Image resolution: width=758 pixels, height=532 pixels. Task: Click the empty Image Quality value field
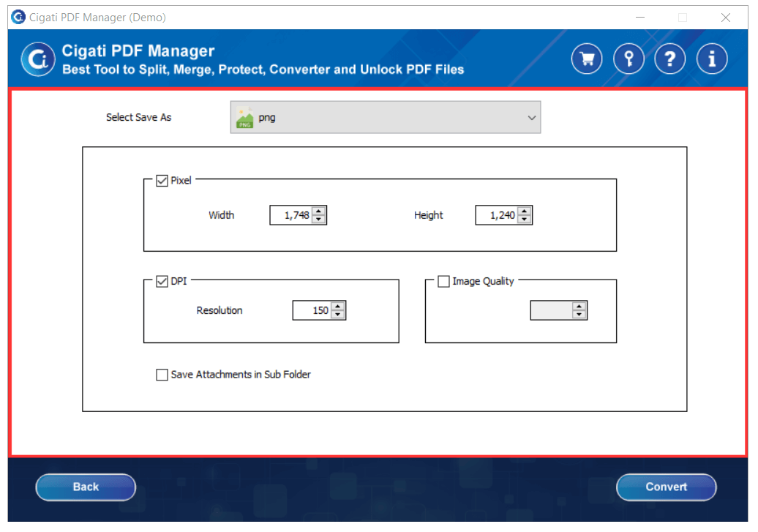pos(551,310)
